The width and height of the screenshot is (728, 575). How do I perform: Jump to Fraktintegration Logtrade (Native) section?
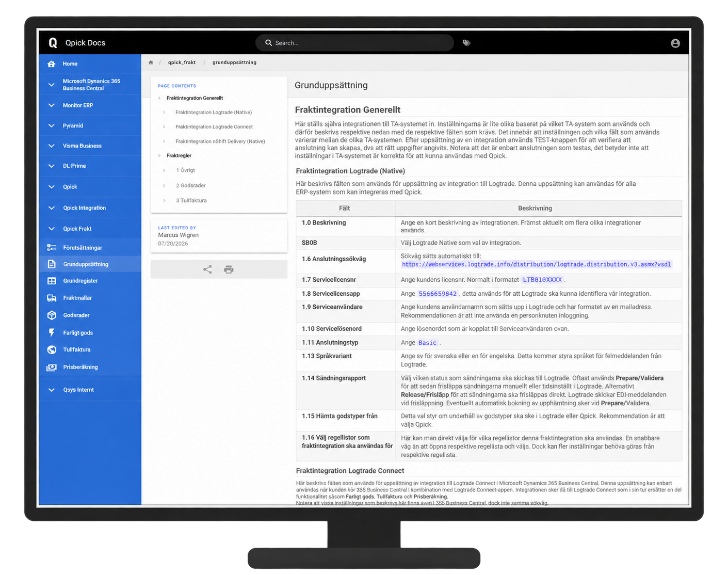point(214,113)
